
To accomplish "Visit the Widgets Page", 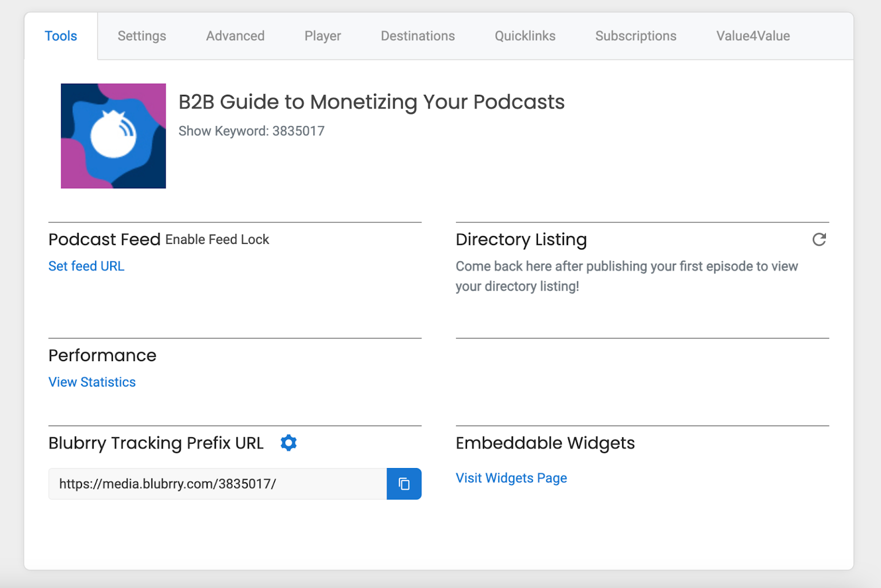I will coord(511,478).
